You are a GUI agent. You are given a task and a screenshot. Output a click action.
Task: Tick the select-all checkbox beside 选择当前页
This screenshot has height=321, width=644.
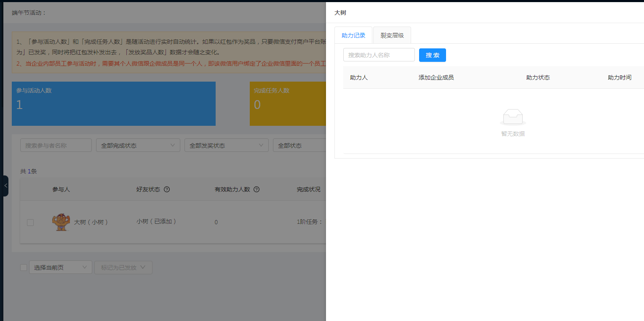[x=24, y=268]
